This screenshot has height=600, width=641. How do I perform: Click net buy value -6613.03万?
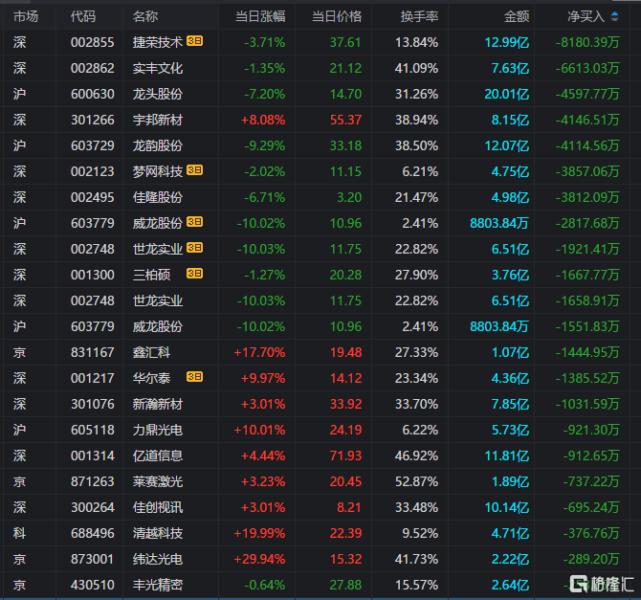pyautogui.click(x=587, y=68)
